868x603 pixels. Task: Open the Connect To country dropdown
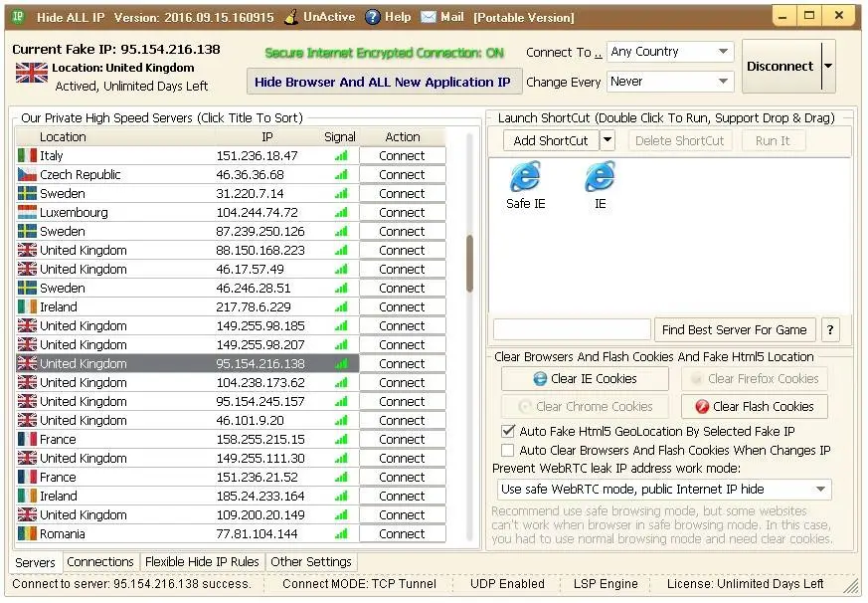[x=670, y=52]
